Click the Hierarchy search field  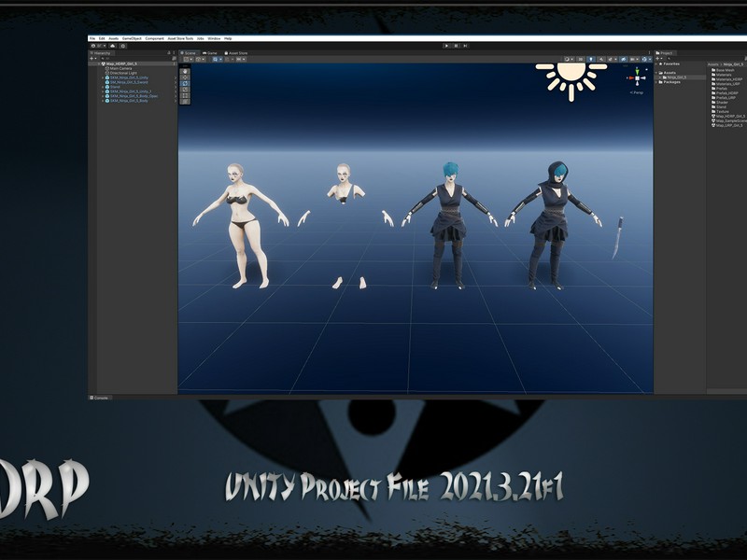tap(137, 59)
